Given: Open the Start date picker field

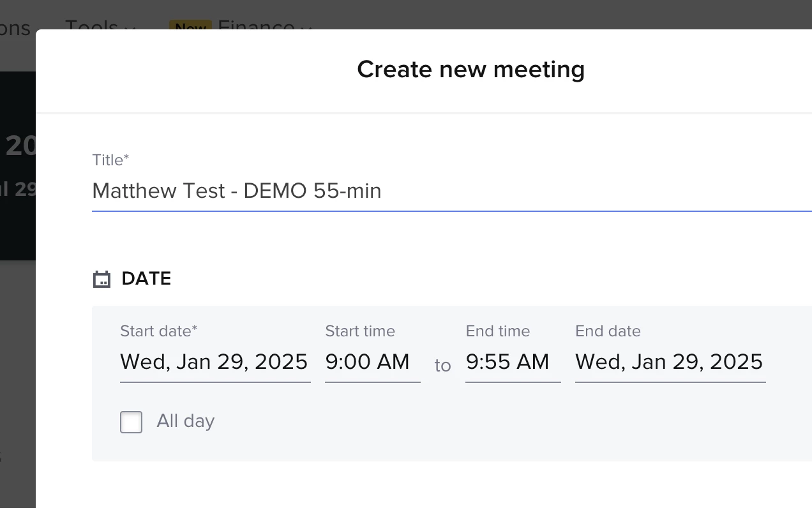Looking at the screenshot, I should click(214, 362).
